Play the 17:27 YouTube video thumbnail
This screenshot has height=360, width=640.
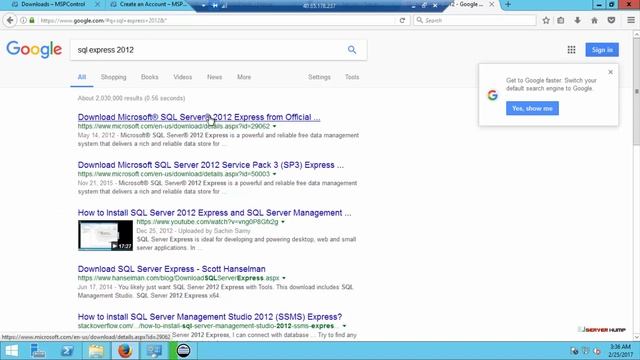click(105, 236)
